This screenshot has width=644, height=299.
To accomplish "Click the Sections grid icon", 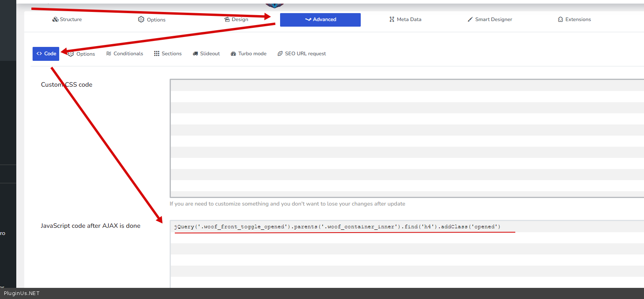I will click(157, 54).
